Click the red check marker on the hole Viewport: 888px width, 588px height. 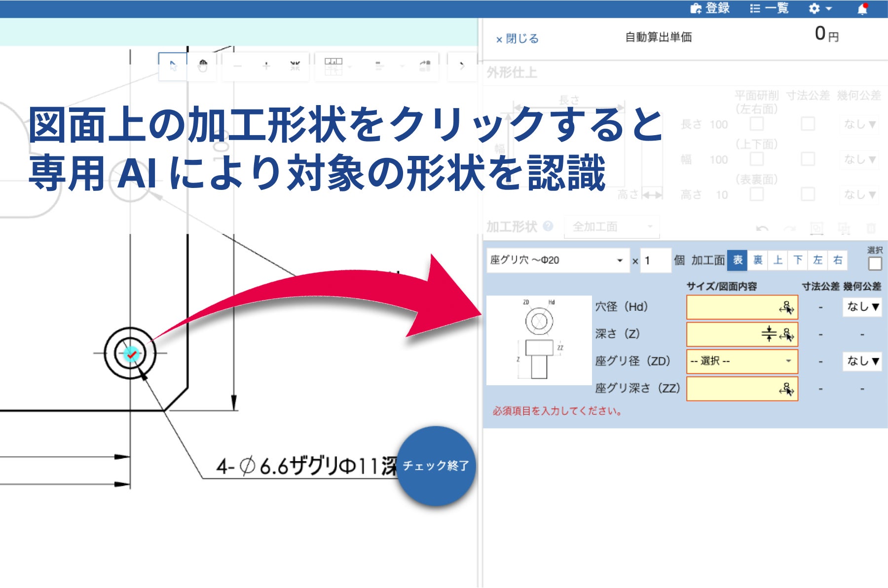point(131,354)
